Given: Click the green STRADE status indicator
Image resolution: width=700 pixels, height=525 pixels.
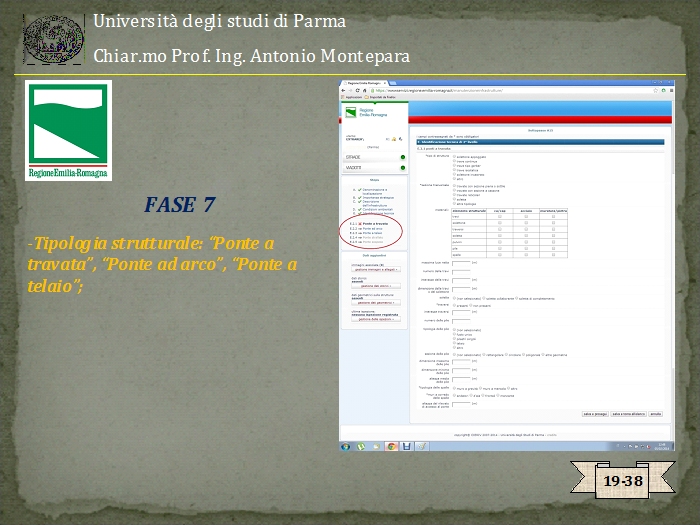Looking at the screenshot, I should pyautogui.click(x=403, y=157).
